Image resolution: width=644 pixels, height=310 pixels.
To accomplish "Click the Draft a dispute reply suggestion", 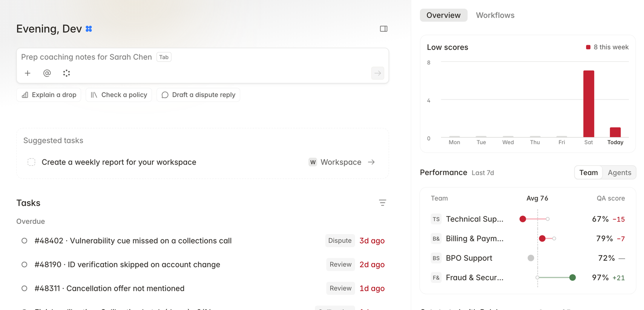I will 198,95.
